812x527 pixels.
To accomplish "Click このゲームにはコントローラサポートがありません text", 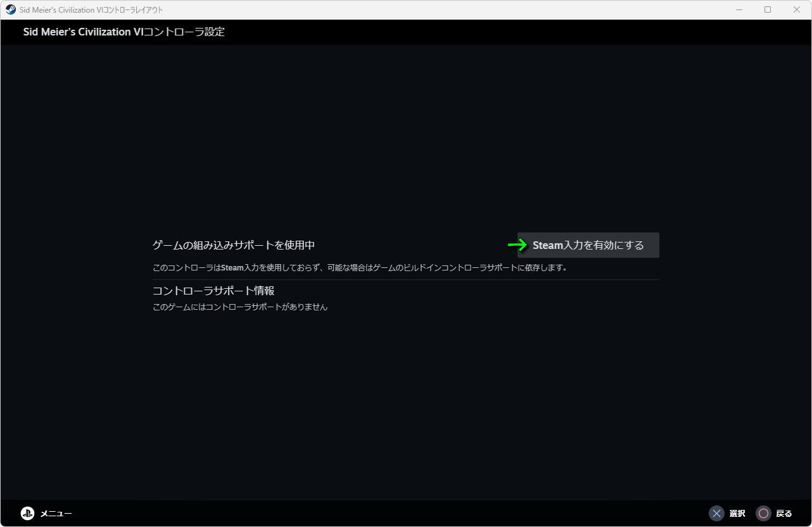I will (240, 307).
